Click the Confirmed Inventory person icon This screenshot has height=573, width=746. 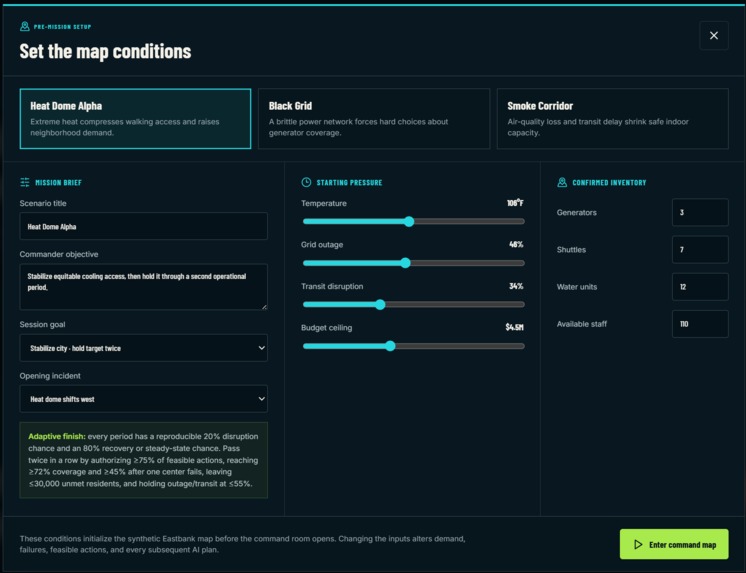(562, 182)
